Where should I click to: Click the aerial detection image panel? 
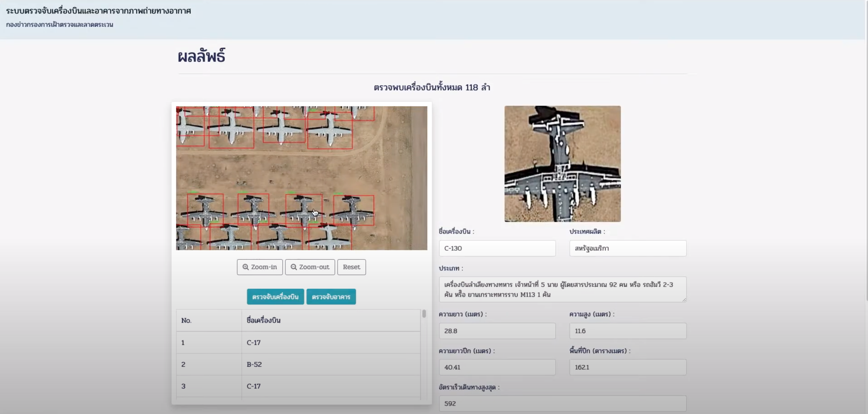click(x=302, y=178)
